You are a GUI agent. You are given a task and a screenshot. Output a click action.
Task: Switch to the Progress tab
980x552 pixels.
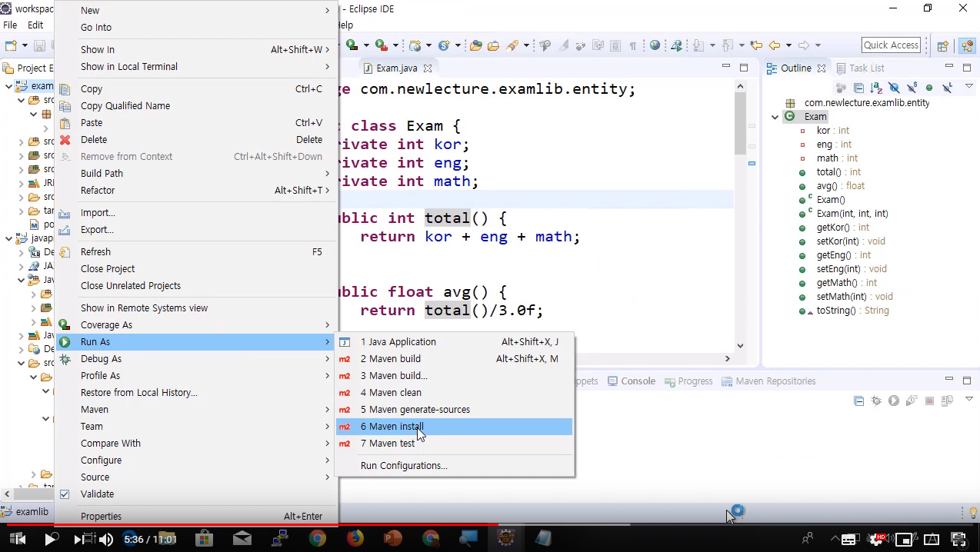(688, 381)
